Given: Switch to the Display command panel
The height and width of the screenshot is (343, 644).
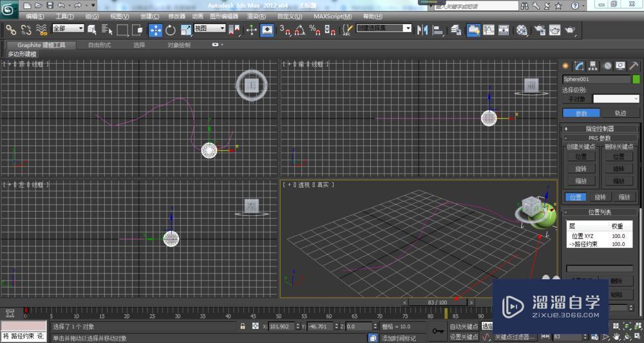Looking at the screenshot, I should click(620, 66).
